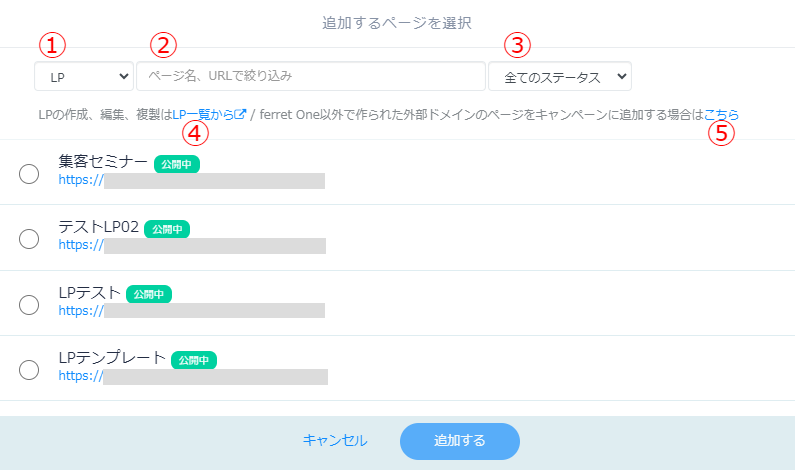Viewport: 795px width, 470px height.
Task: Click the 公開中 badge next to LPテスト
Action: 149,294
